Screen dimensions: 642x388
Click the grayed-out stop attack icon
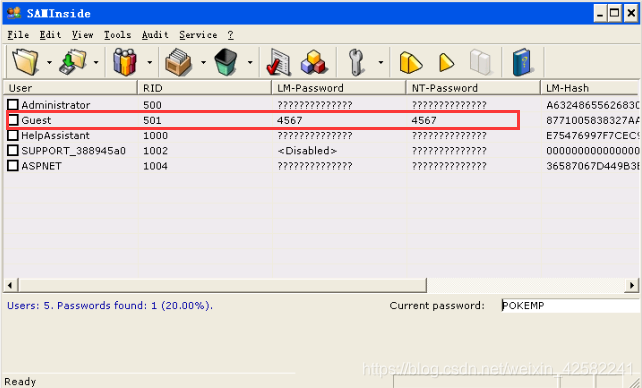pyautogui.click(x=480, y=63)
